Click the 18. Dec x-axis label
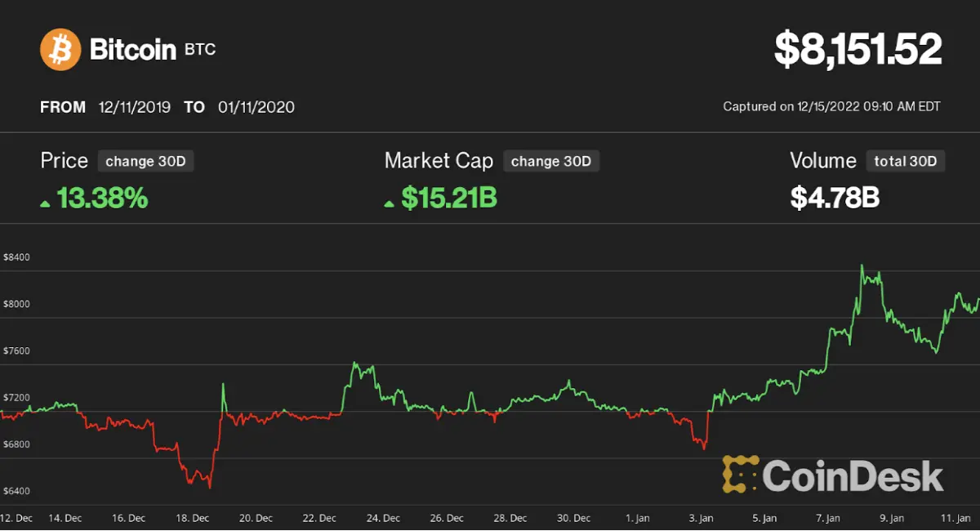980x531 pixels. pos(193,518)
